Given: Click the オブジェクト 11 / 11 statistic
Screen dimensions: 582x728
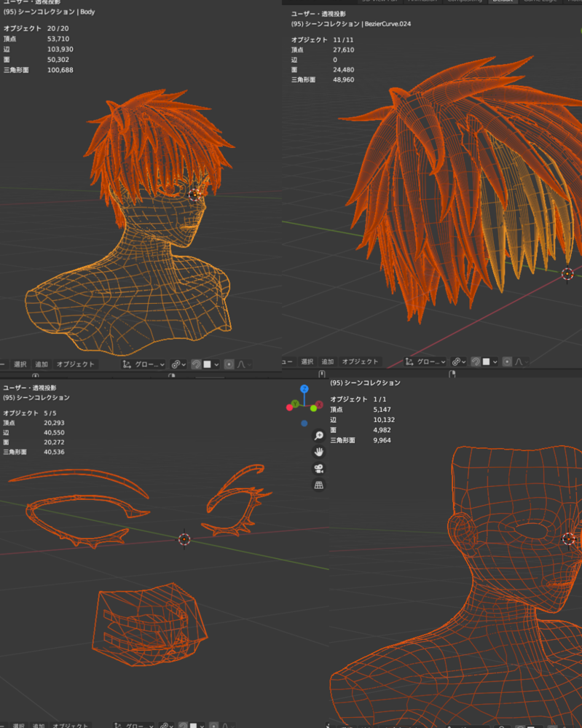Looking at the screenshot, I should click(x=322, y=40).
